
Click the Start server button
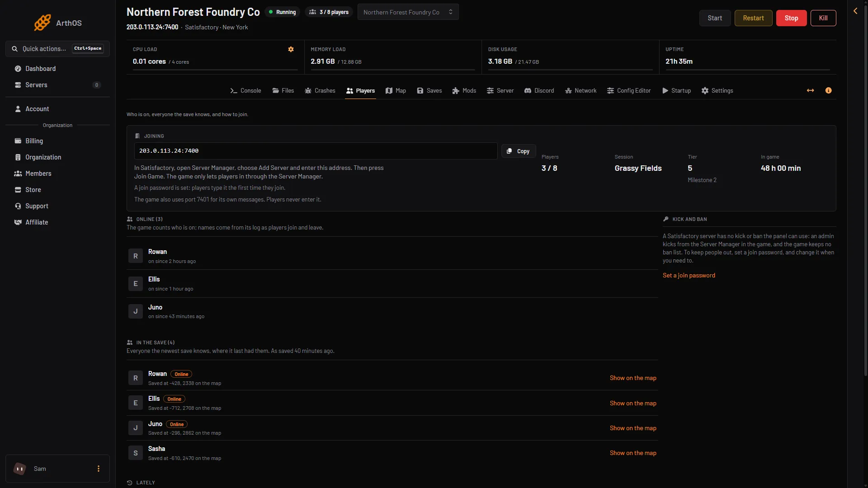pyautogui.click(x=715, y=18)
